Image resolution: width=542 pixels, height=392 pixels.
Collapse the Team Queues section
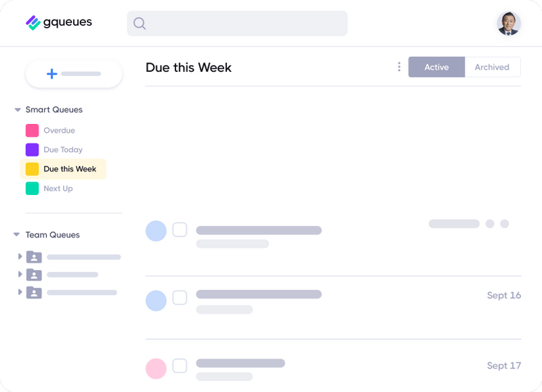(16, 235)
